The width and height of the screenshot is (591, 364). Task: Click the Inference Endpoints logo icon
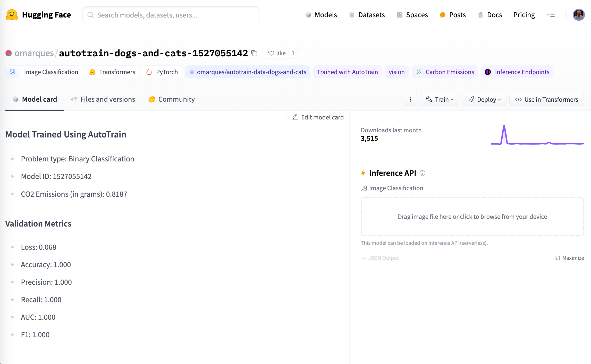pos(488,72)
